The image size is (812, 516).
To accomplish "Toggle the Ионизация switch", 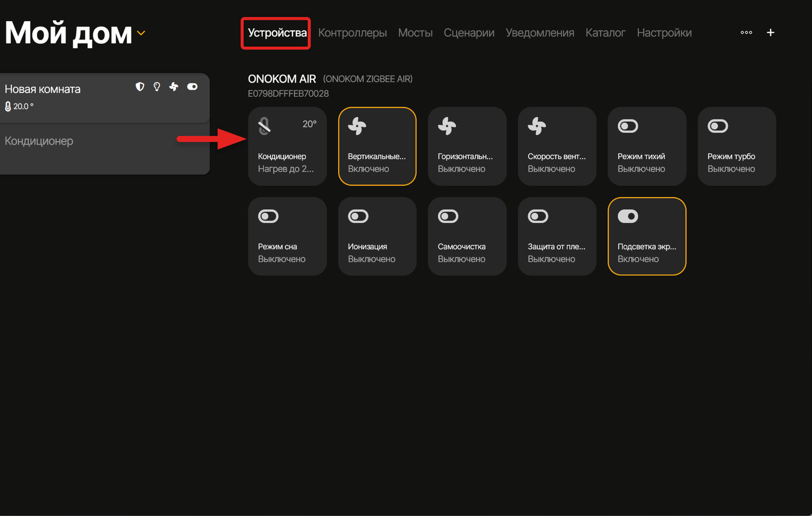I will pos(358,216).
